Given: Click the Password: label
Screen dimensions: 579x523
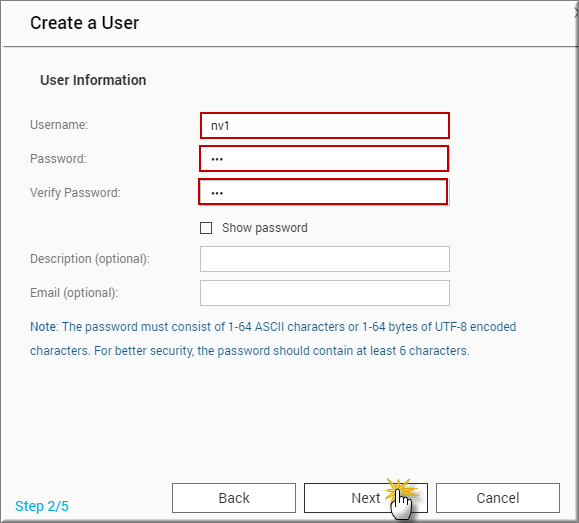Looking at the screenshot, I should 58,159.
